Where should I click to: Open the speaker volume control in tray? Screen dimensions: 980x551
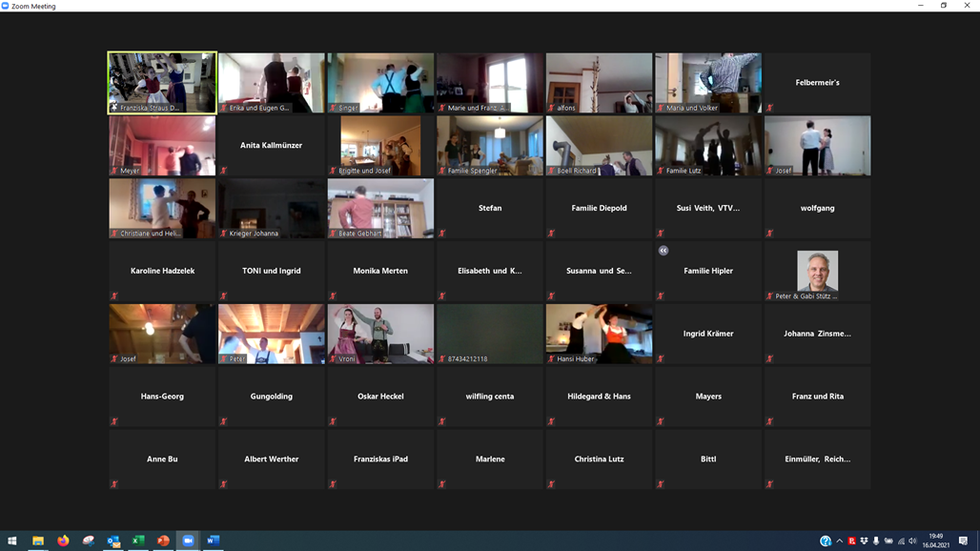[912, 541]
